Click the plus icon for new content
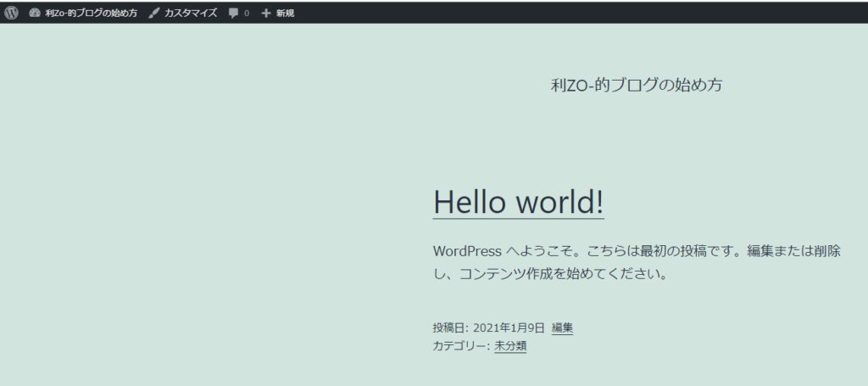 pyautogui.click(x=266, y=13)
